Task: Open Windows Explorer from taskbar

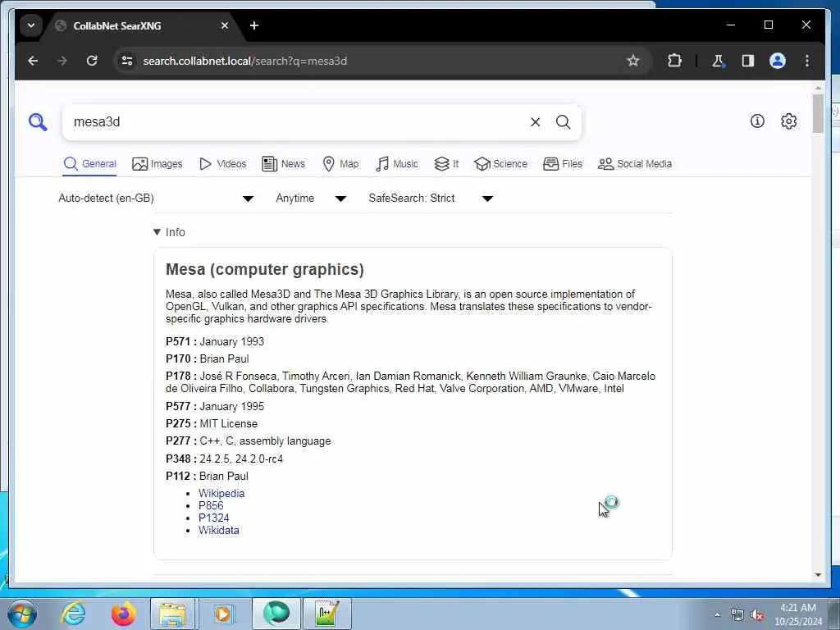Action: coord(173,614)
